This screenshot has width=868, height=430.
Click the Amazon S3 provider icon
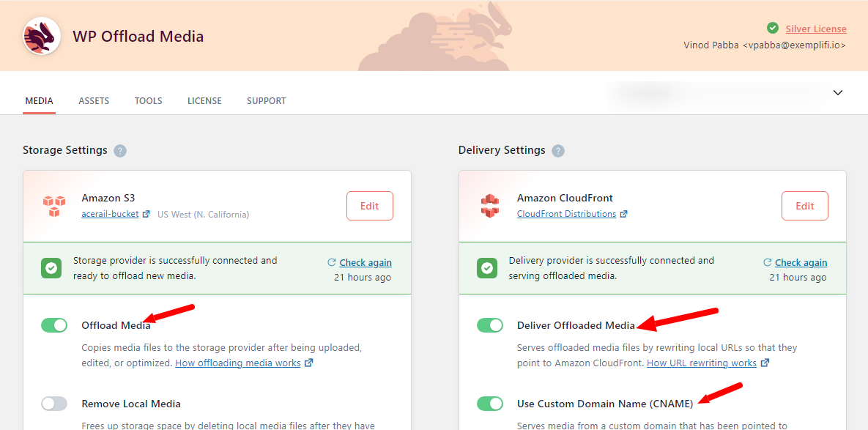tap(53, 206)
